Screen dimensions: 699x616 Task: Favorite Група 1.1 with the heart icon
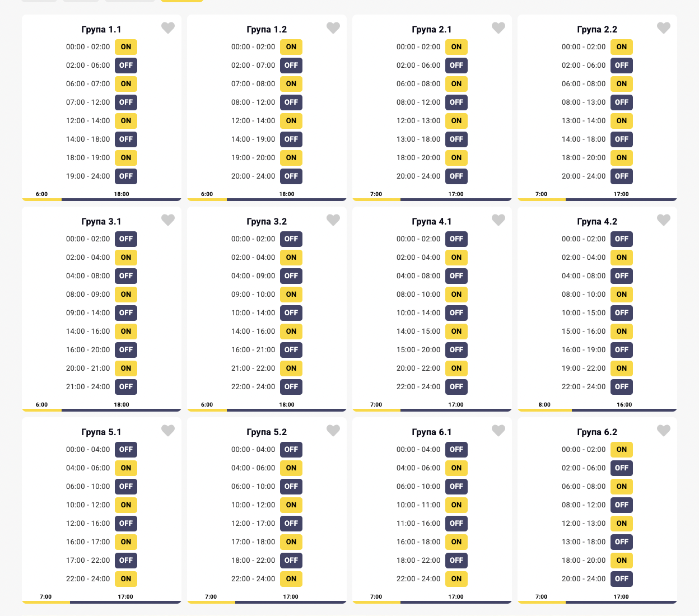coord(168,28)
